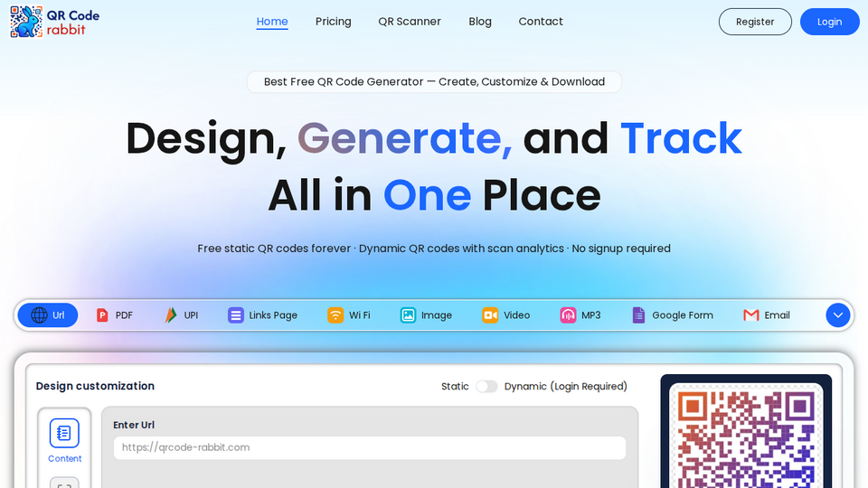Select the MP3 QR type icon
The height and width of the screenshot is (488, 868).
568,315
